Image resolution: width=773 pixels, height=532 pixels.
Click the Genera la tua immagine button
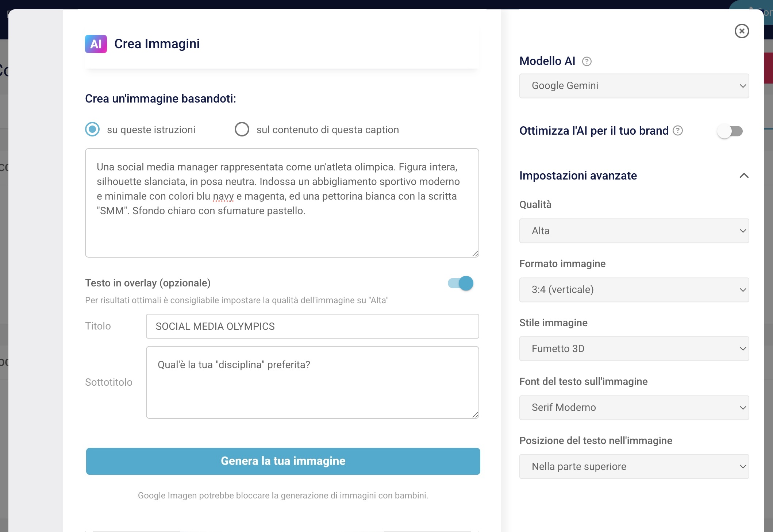(x=283, y=461)
